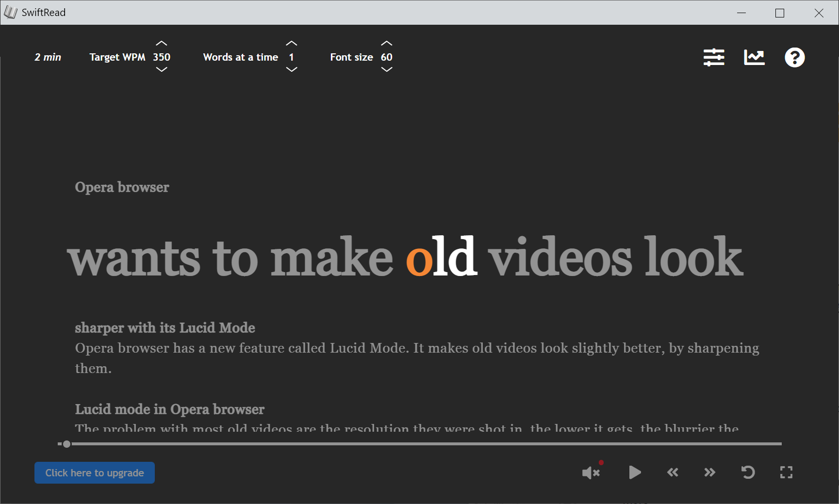Increase Words at a time with up chevron

coord(291,44)
